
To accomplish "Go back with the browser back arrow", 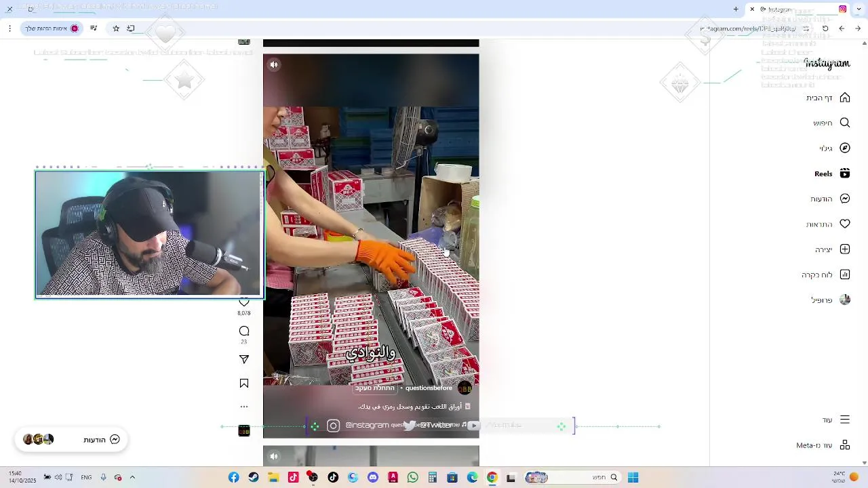I will coord(858,28).
